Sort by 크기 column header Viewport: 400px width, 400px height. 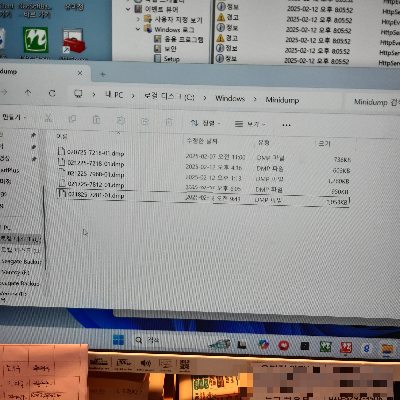tap(324, 144)
